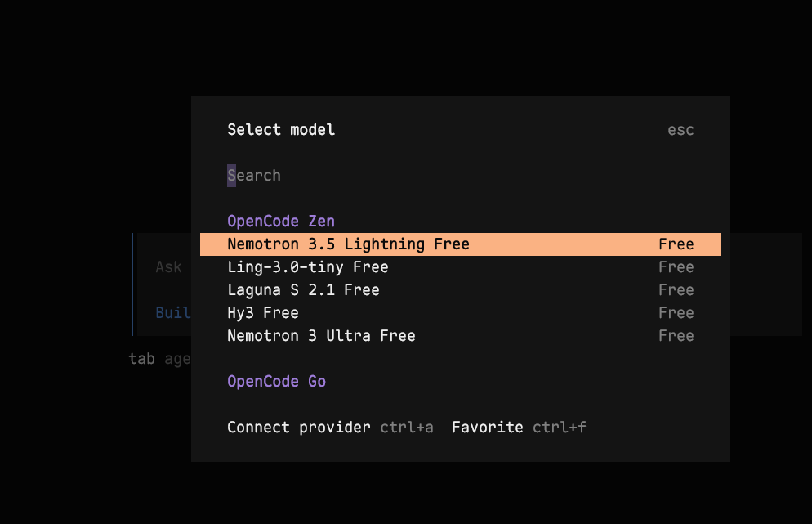Click the Select model dialog title
The width and height of the screenshot is (812, 524).
(x=281, y=130)
